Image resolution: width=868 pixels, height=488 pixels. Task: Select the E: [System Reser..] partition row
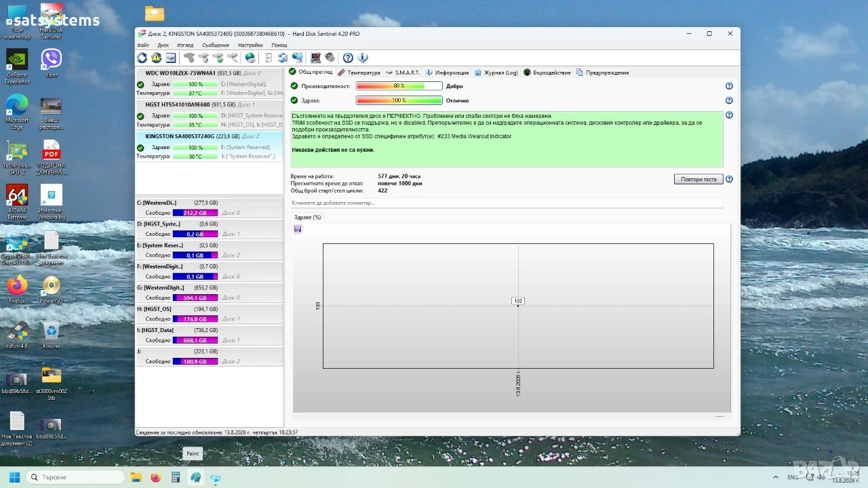[209, 250]
